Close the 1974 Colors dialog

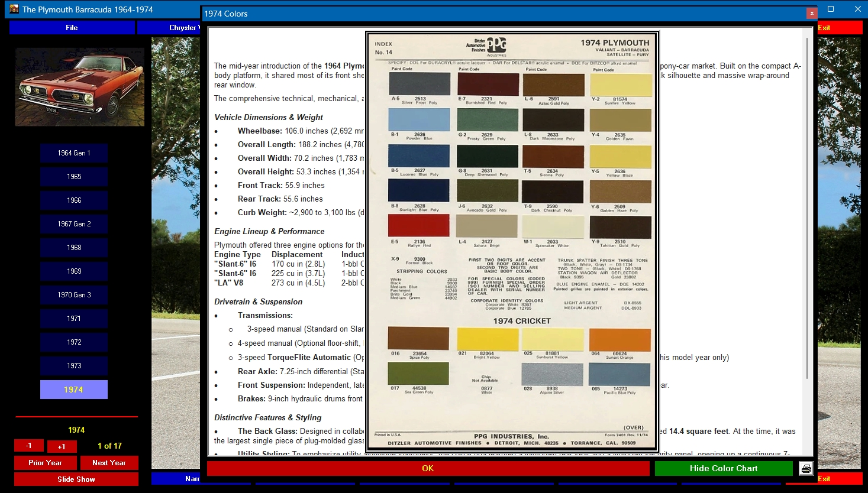pos(812,13)
